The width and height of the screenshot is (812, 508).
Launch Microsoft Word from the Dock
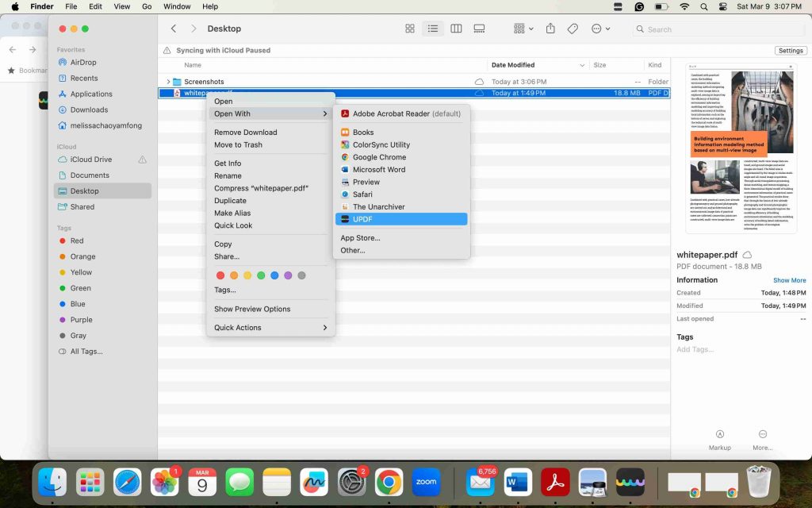517,482
